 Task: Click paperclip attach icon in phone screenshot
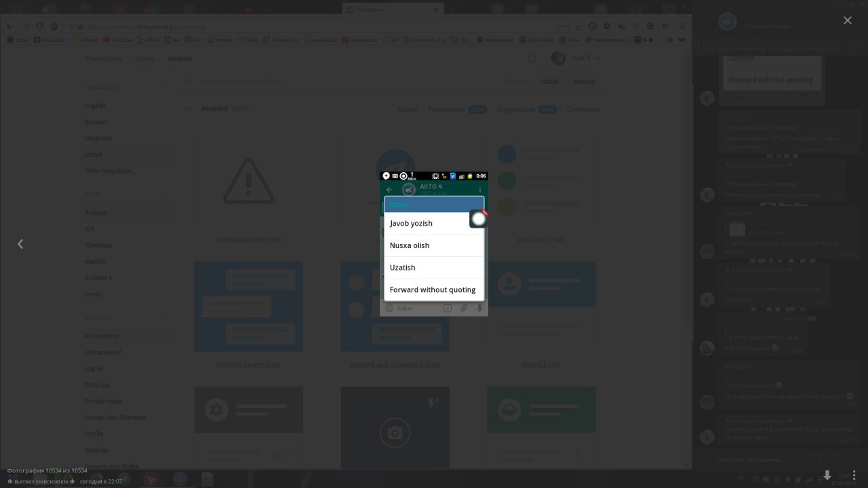(x=464, y=308)
